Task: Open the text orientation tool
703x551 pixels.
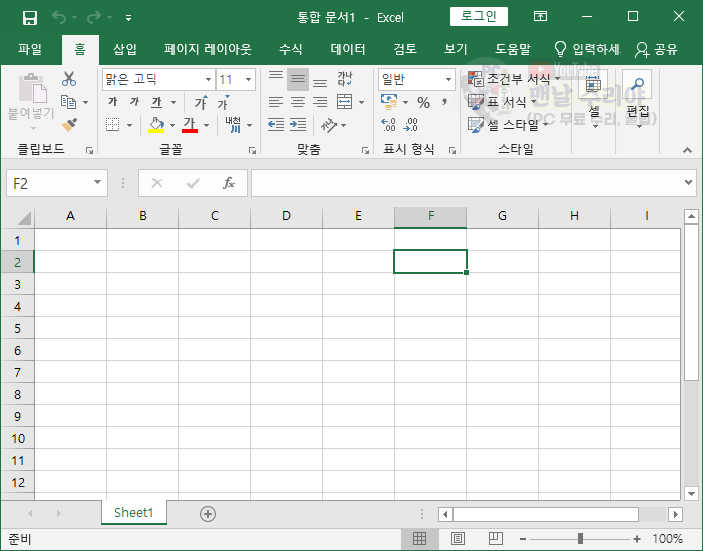Action: coord(329,125)
